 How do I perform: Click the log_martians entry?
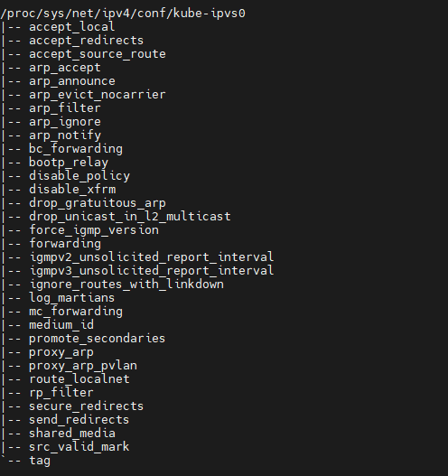coord(72,298)
